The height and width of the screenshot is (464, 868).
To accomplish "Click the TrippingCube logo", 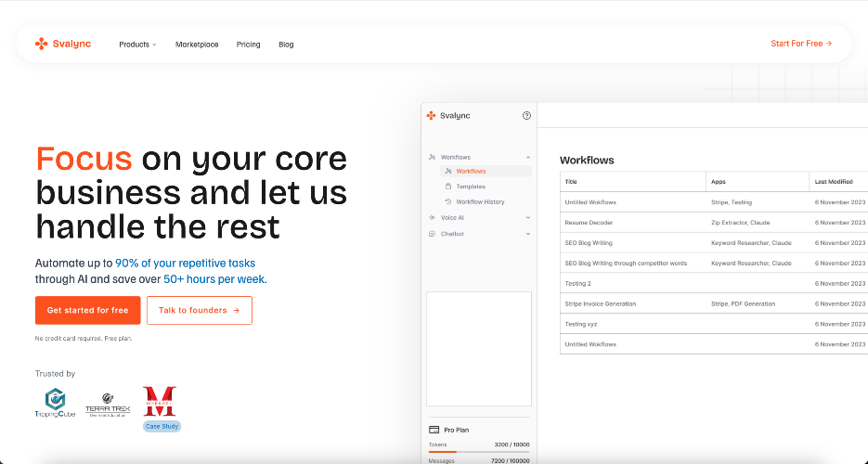I will tap(55, 403).
